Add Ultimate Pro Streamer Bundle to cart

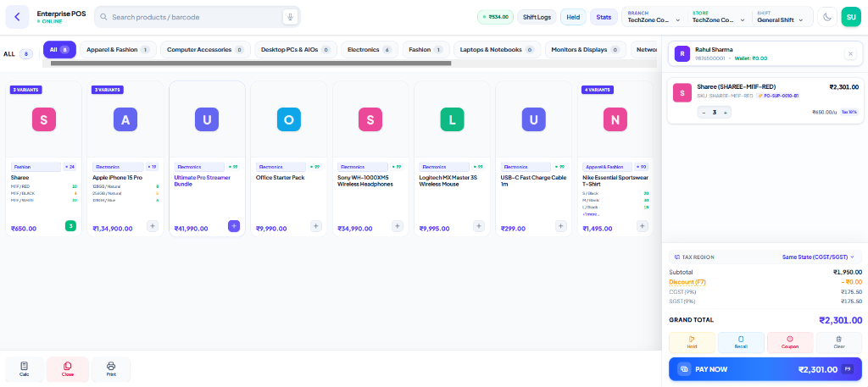pos(234,225)
